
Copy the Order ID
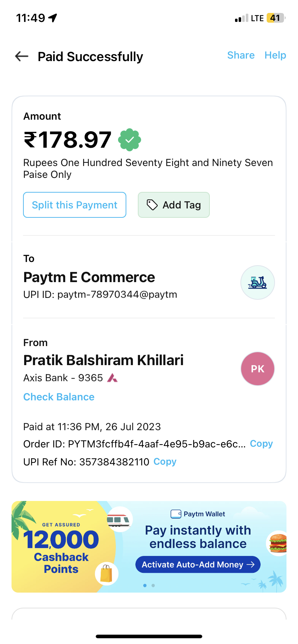[x=261, y=444]
